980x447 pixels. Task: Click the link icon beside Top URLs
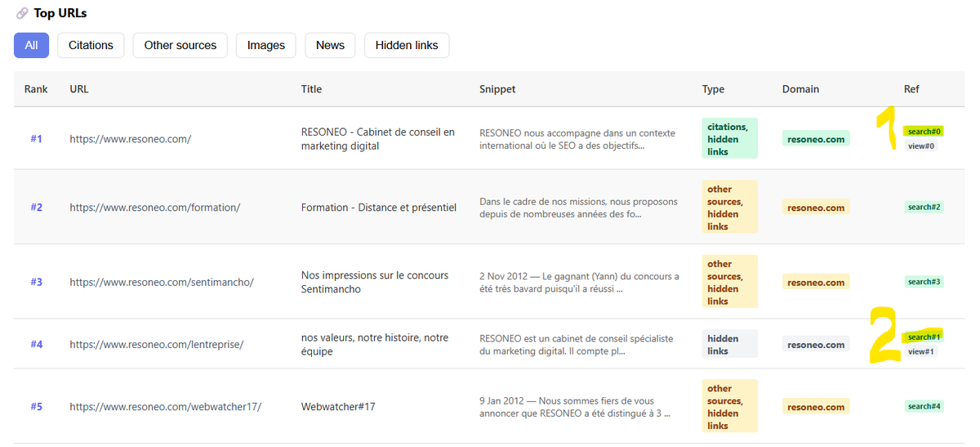click(x=22, y=13)
